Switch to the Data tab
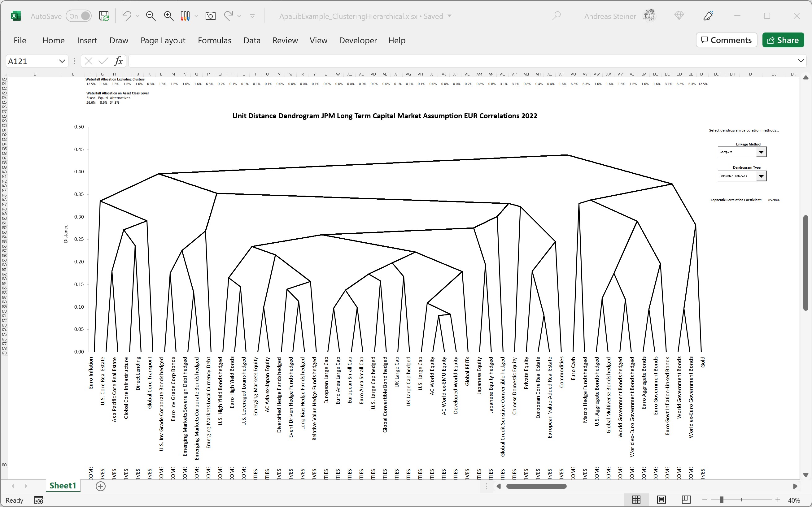The height and width of the screenshot is (507, 812). (x=252, y=40)
